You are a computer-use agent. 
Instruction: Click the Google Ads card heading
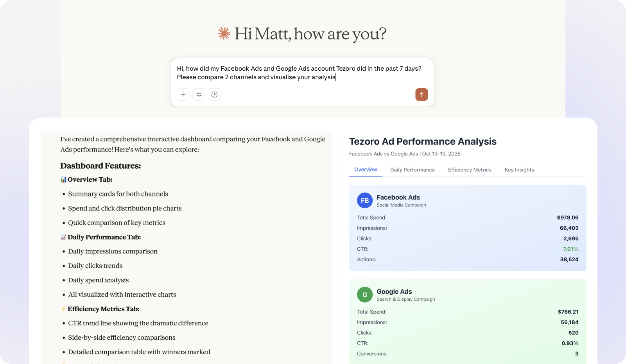tap(394, 292)
